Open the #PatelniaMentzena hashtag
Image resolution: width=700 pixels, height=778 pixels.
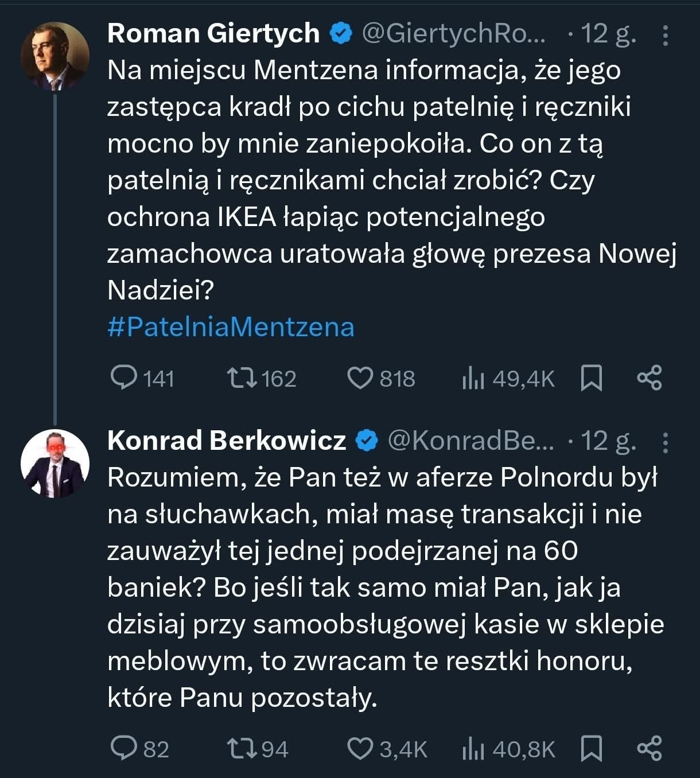231,327
